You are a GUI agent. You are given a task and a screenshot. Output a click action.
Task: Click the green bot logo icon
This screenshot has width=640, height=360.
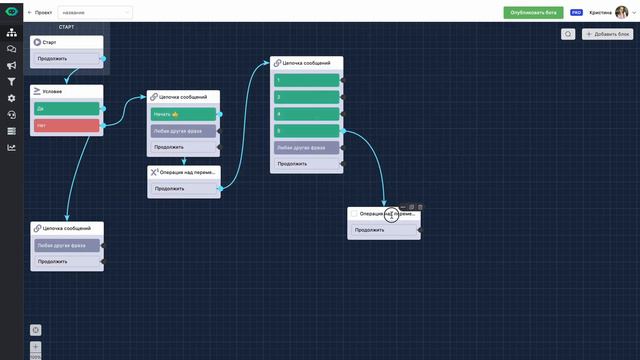11,11
